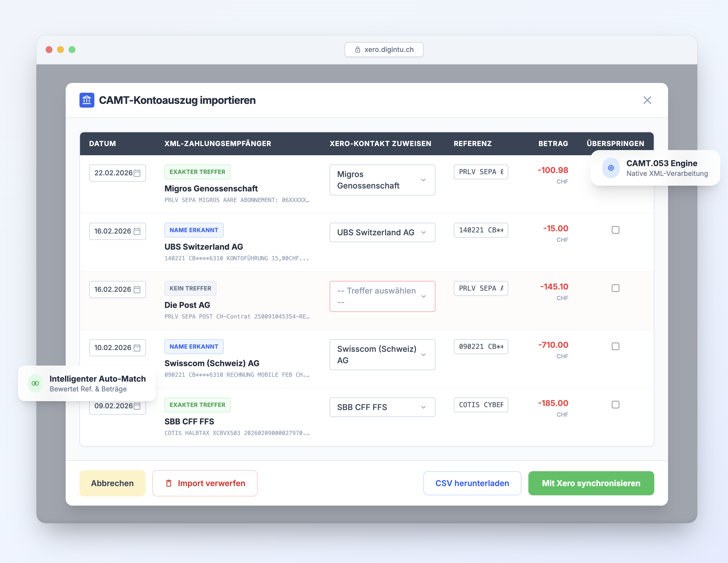Open the Swisscom (Schweiz) AG contact dropdown

(x=382, y=355)
